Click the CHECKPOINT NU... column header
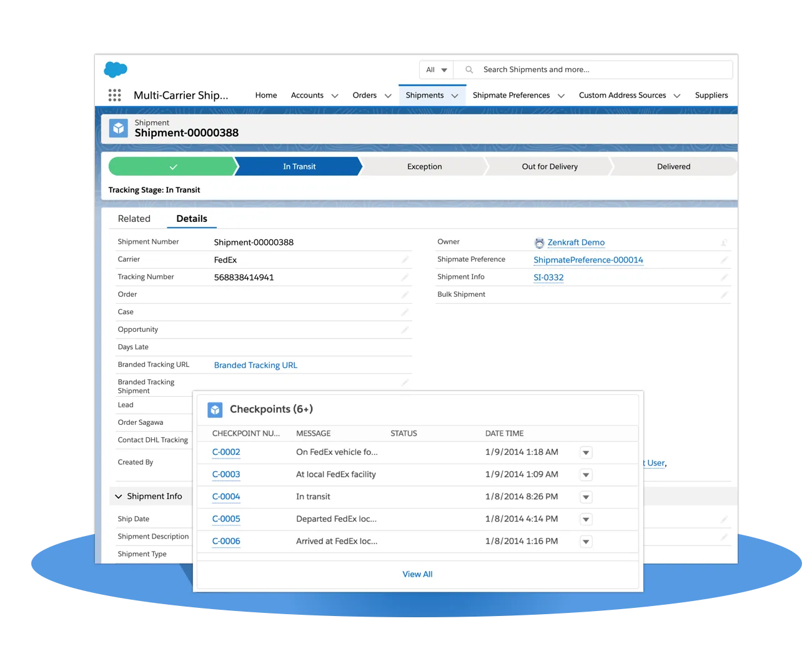Image resolution: width=812 pixels, height=656 pixels. (246, 434)
